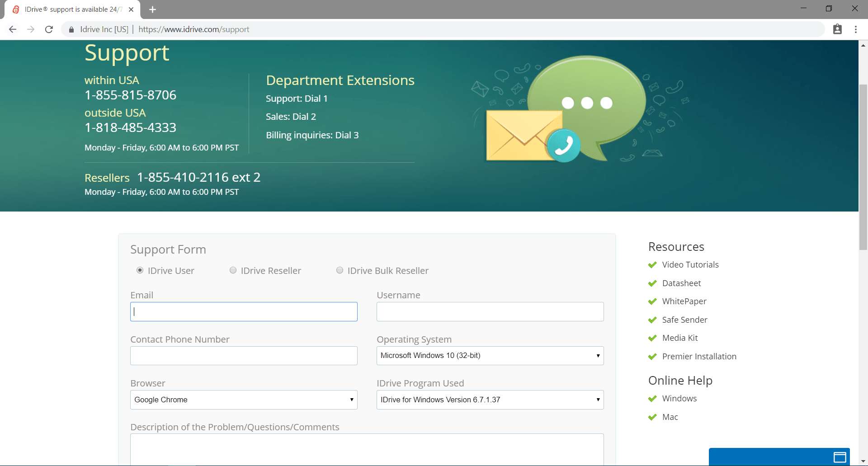Reload the IDrive support page
The image size is (868, 466).
point(49,29)
